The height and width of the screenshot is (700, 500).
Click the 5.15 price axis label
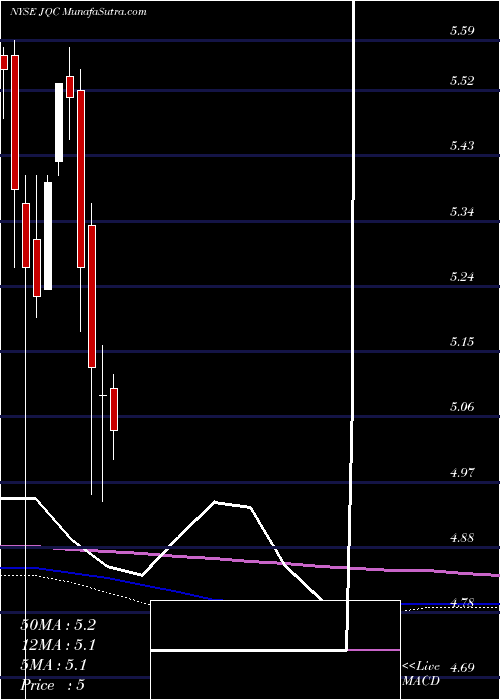462,342
